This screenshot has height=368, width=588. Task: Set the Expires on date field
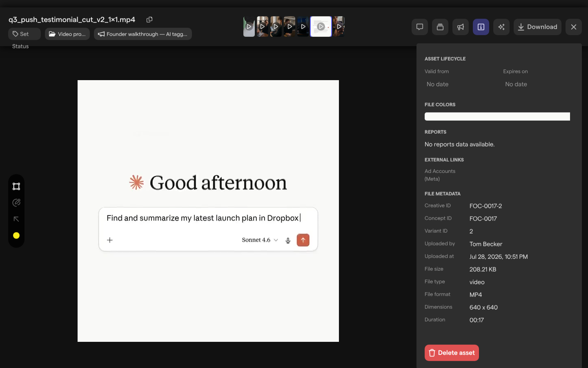(516, 84)
